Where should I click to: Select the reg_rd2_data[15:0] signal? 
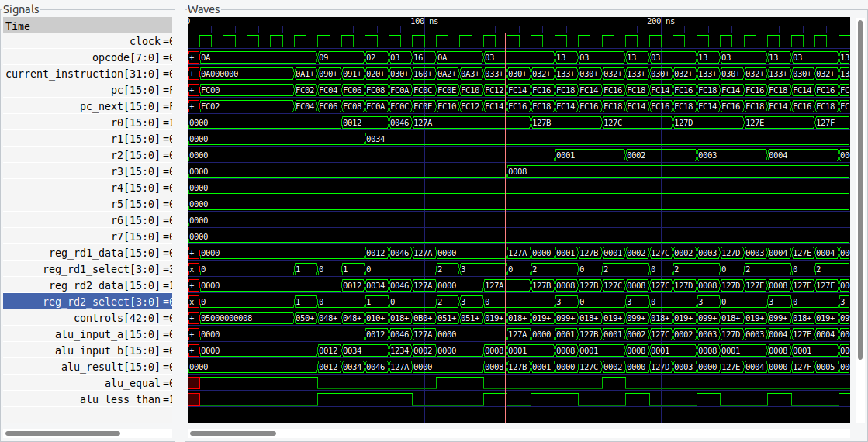88,285
